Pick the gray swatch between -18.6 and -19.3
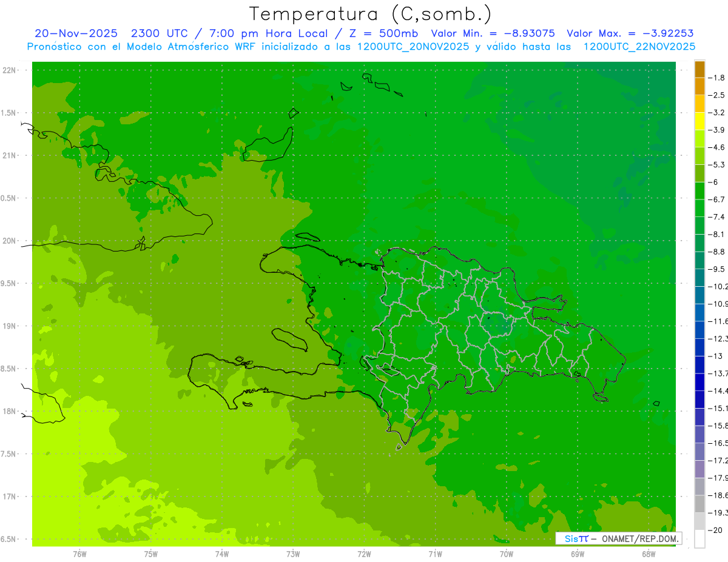This screenshot has height=562, width=728. point(699,504)
